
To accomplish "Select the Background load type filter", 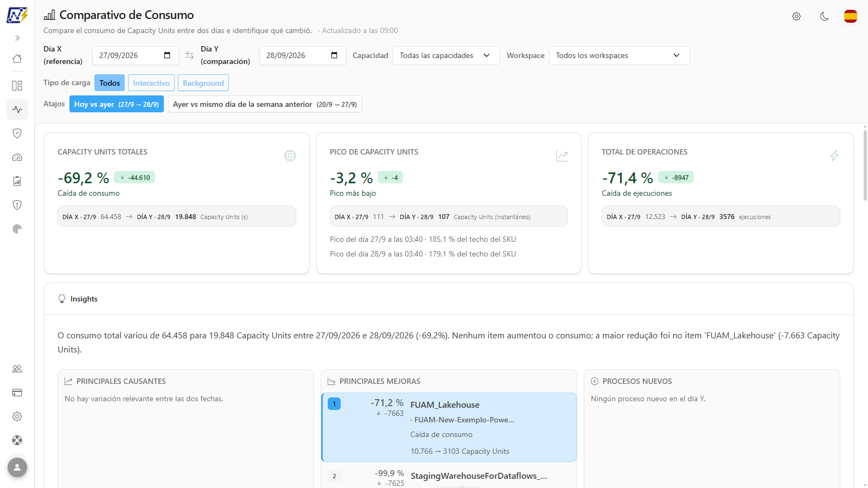I will pyautogui.click(x=203, y=83).
